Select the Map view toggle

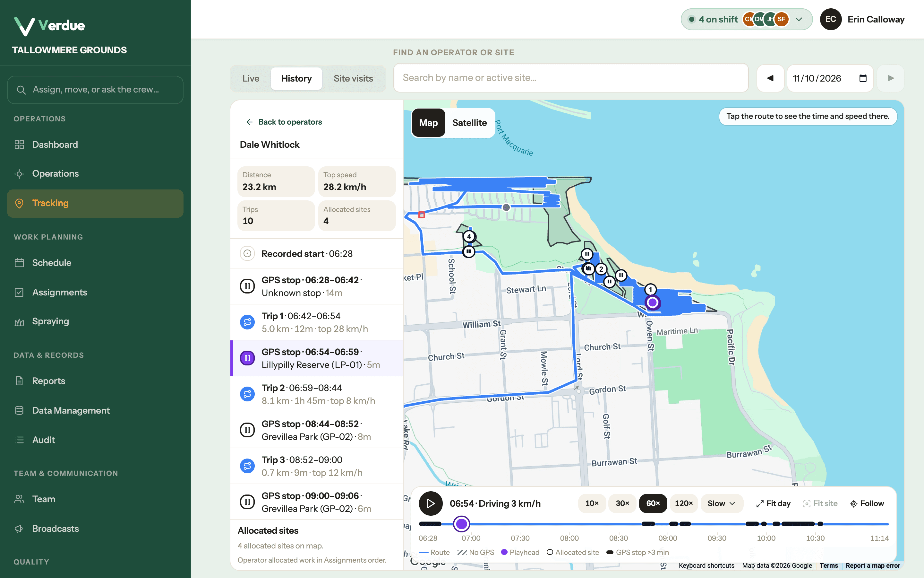(428, 123)
